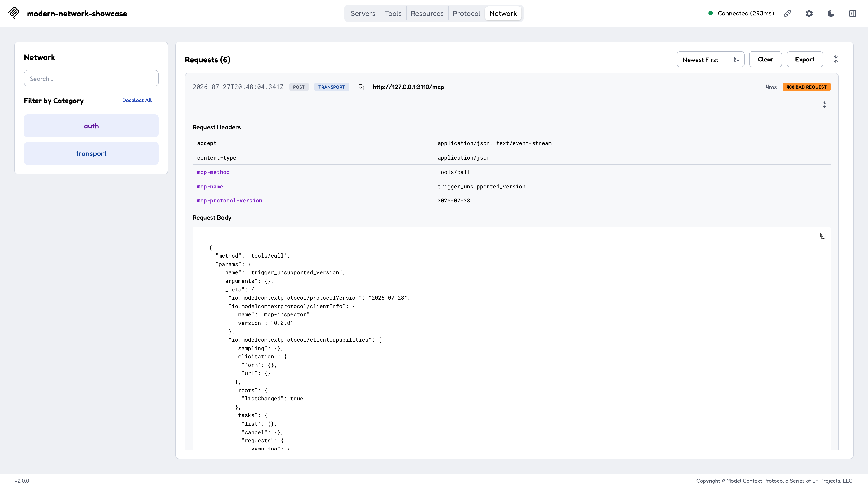Toggle the auth category filter
Image resolution: width=868 pixels, height=488 pixels.
[91, 126]
